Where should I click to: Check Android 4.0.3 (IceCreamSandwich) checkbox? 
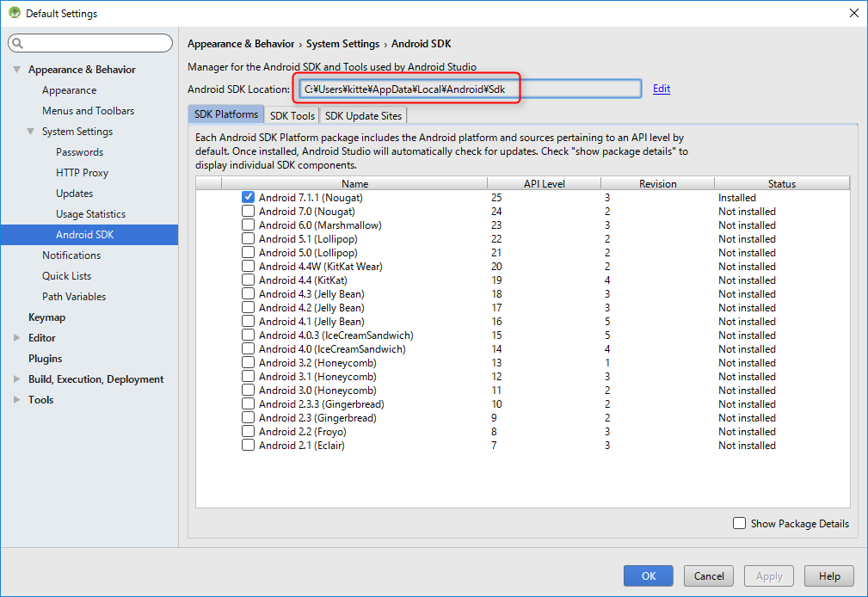(248, 335)
